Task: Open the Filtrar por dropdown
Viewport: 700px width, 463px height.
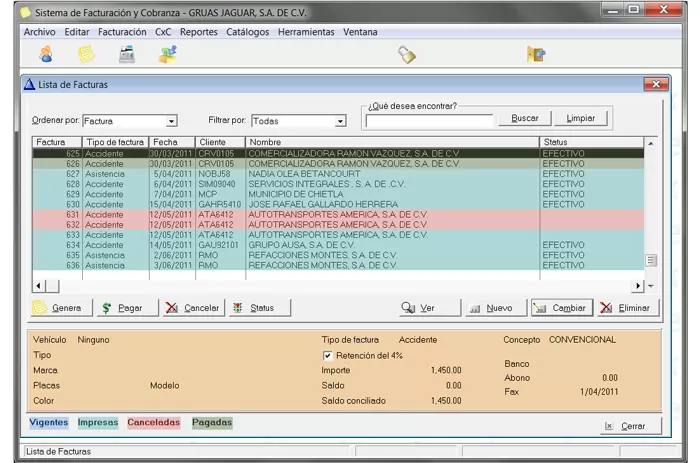Action: [x=340, y=121]
